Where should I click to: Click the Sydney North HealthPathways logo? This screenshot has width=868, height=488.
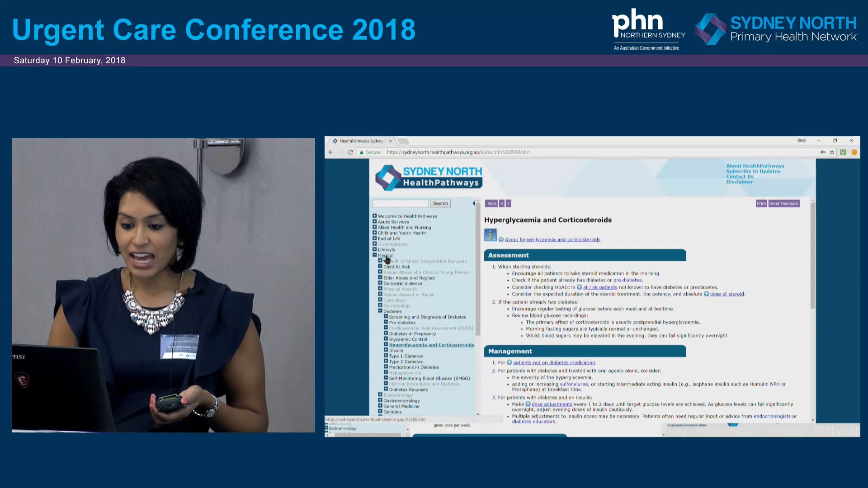pyautogui.click(x=428, y=177)
